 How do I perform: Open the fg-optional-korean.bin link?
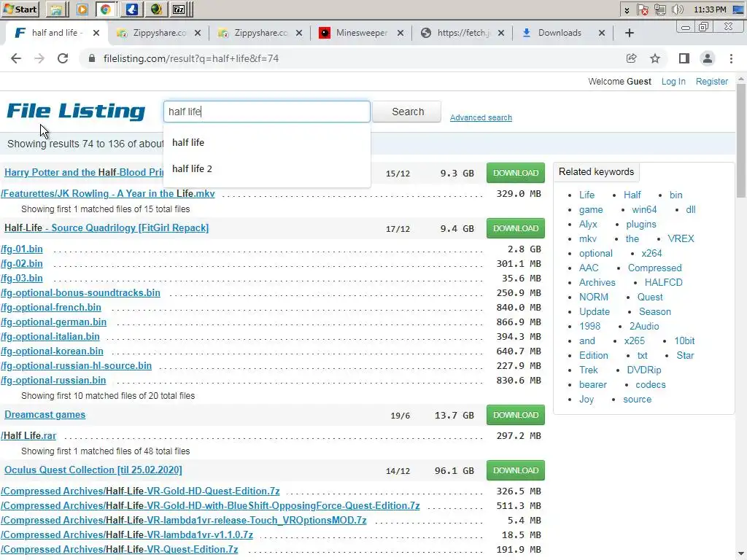pyautogui.click(x=52, y=351)
